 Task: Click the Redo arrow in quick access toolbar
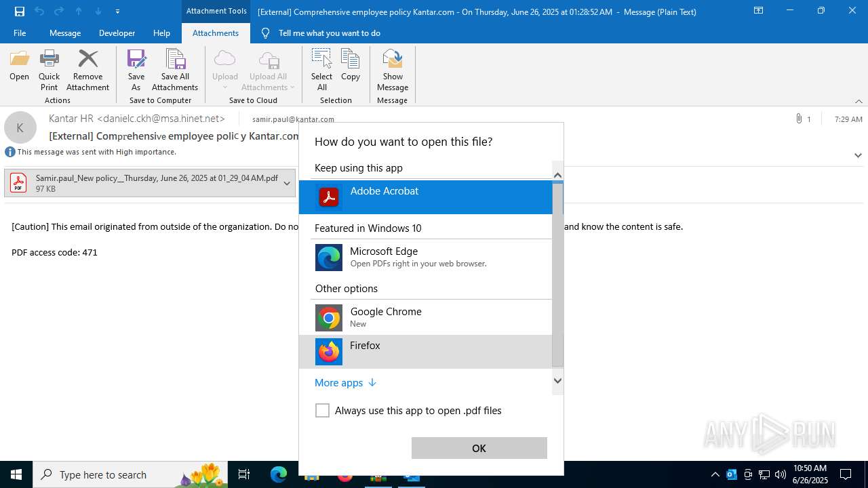[x=58, y=12]
